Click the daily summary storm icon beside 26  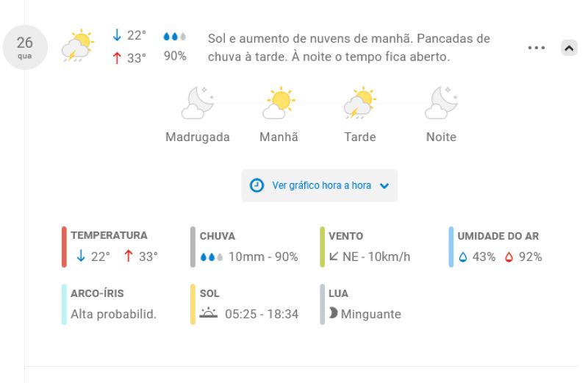tap(78, 46)
